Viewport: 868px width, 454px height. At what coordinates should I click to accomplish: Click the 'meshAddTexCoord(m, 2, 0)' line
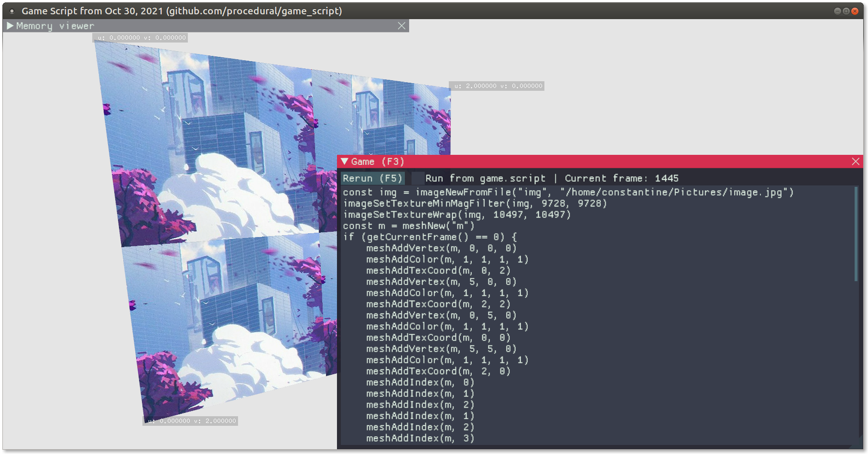point(439,371)
